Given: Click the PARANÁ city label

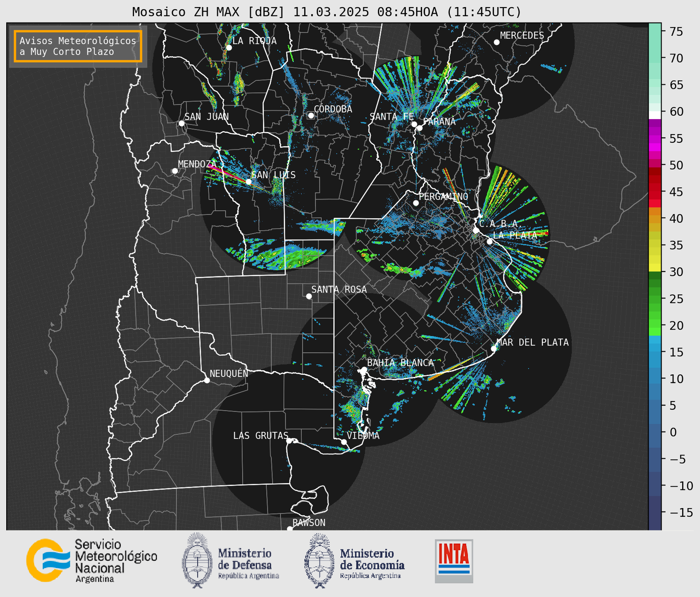Looking at the screenshot, I should (x=439, y=122).
